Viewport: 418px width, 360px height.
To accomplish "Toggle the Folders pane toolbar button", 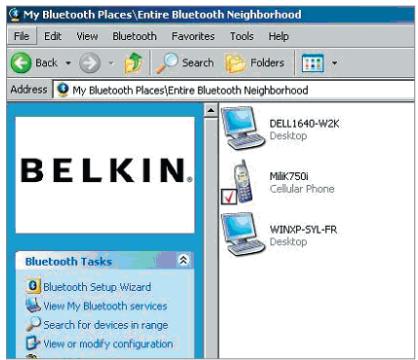I will 255,63.
